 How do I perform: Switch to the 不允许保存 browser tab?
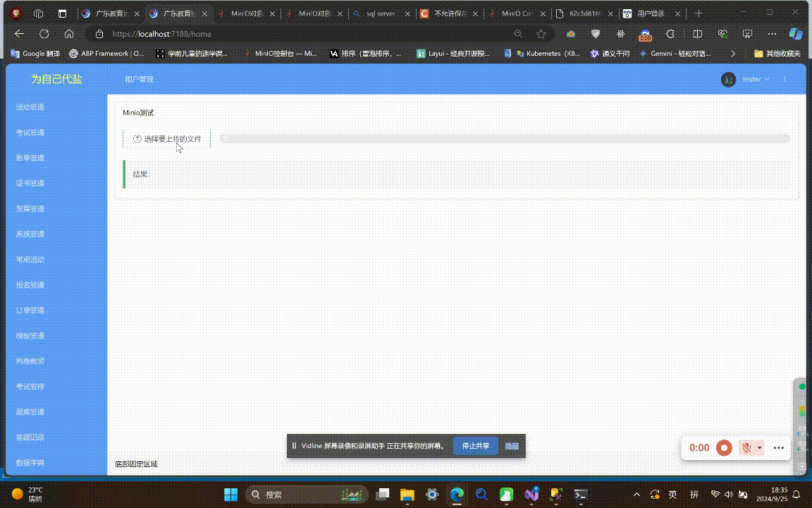(448, 13)
